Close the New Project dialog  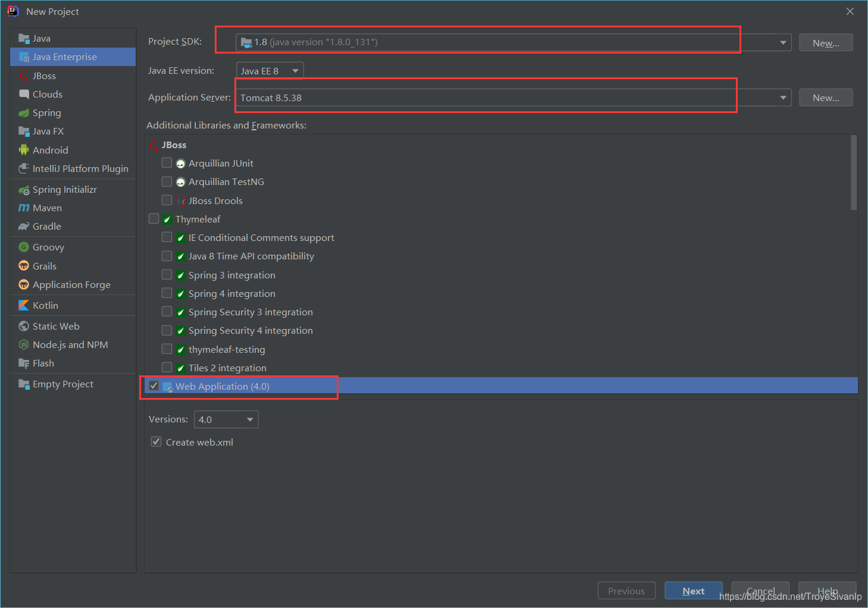[x=850, y=11]
